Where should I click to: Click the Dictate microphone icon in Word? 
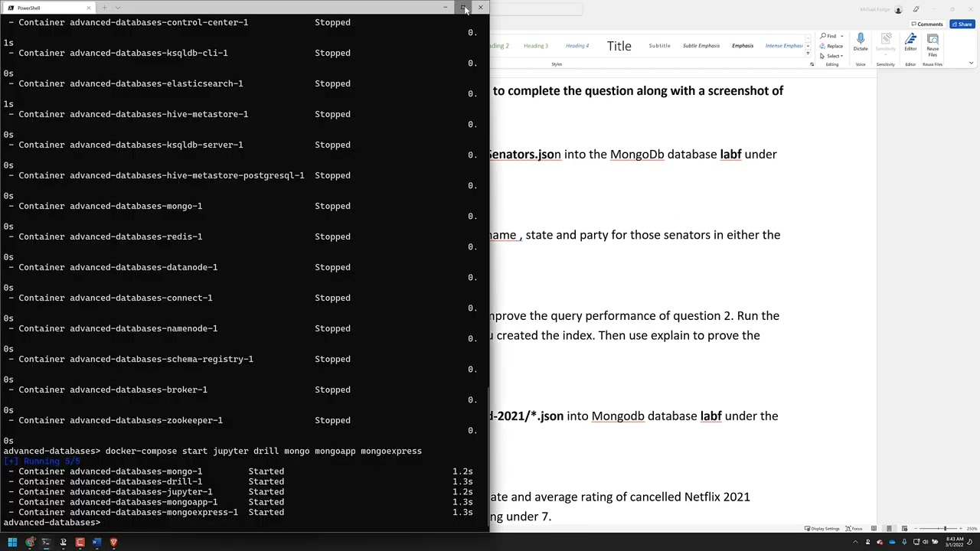tap(861, 42)
